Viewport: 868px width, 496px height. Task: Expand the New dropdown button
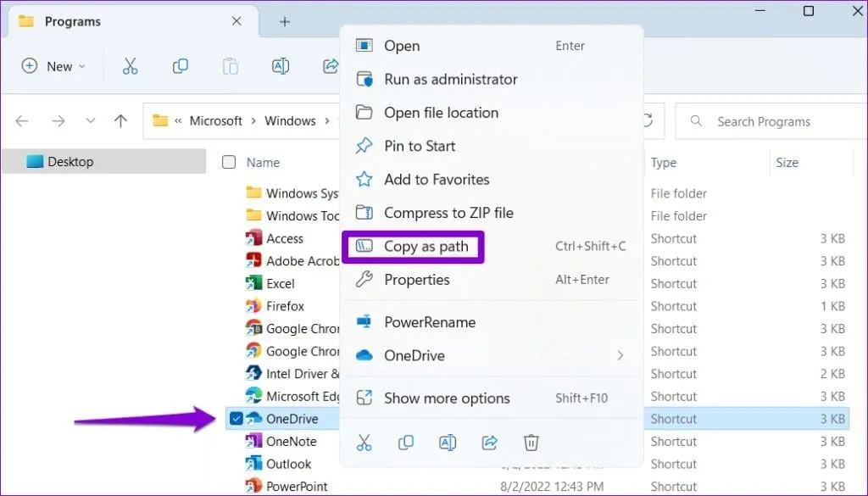[x=54, y=66]
